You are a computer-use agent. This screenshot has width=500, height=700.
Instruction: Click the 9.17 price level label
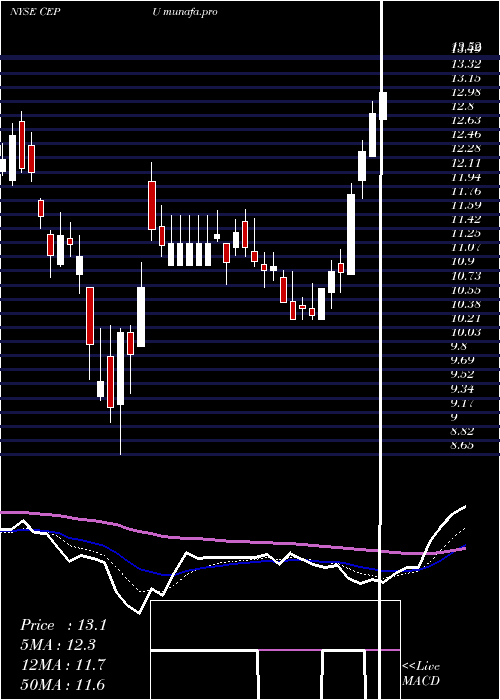463,404
